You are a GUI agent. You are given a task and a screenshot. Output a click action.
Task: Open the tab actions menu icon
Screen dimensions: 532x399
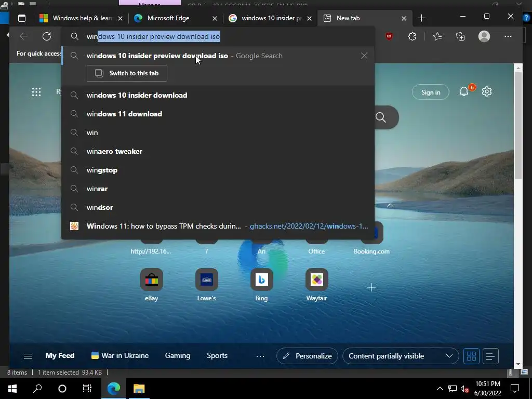pos(22,18)
